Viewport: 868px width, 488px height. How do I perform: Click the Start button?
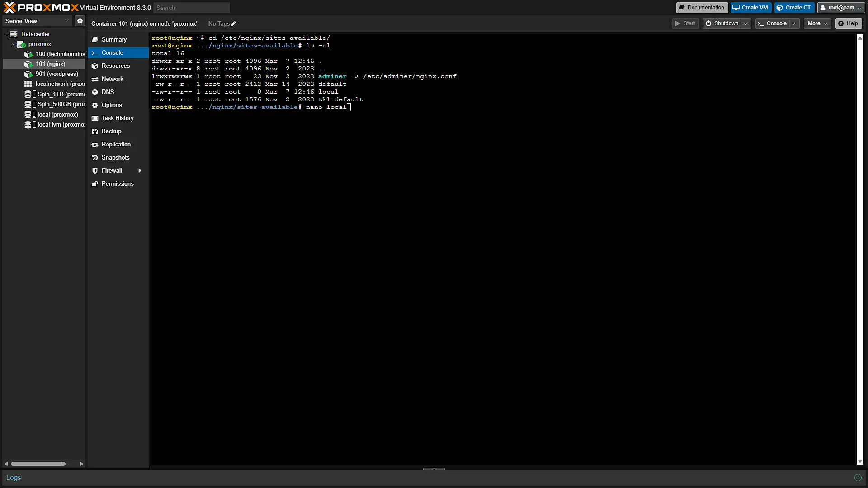click(685, 23)
